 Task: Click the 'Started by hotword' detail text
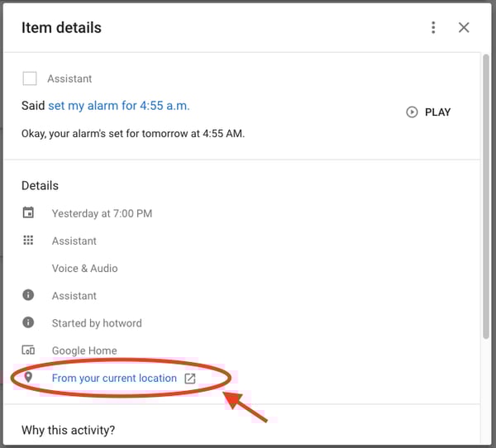point(97,323)
